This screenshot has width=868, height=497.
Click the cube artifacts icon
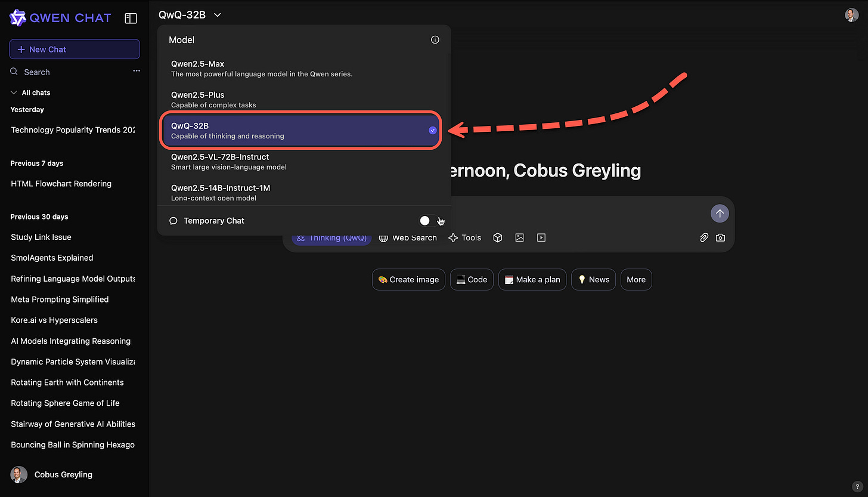click(x=498, y=237)
